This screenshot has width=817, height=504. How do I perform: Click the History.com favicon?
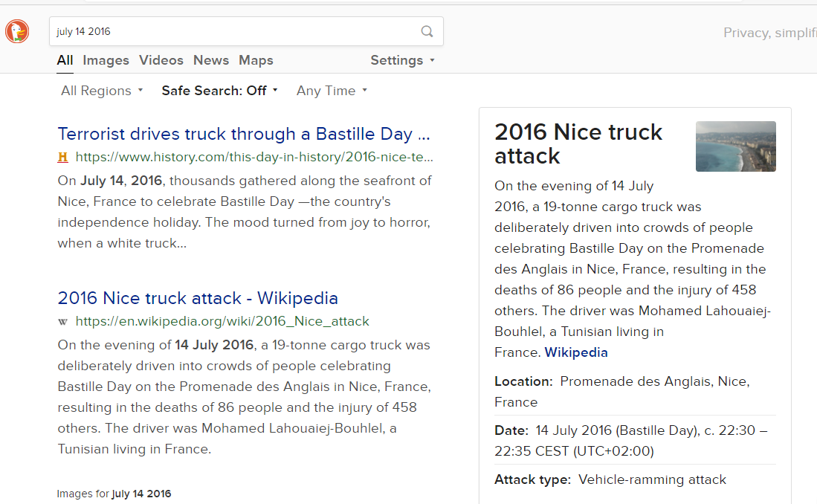(62, 157)
